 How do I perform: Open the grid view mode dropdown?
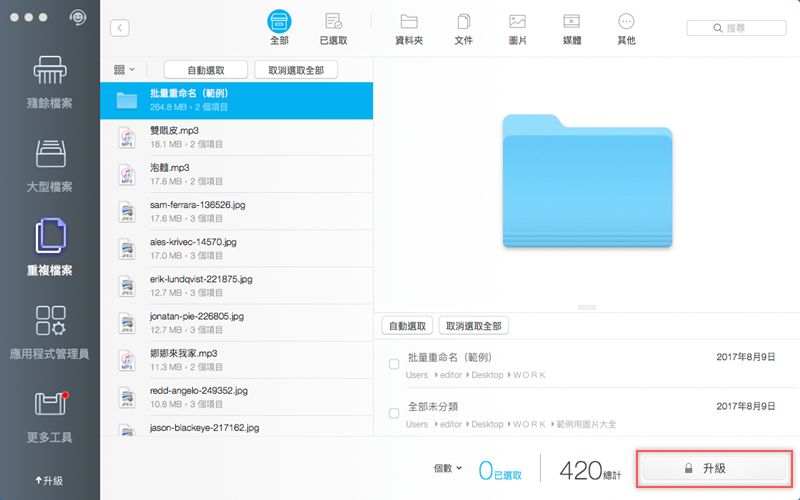(124, 69)
